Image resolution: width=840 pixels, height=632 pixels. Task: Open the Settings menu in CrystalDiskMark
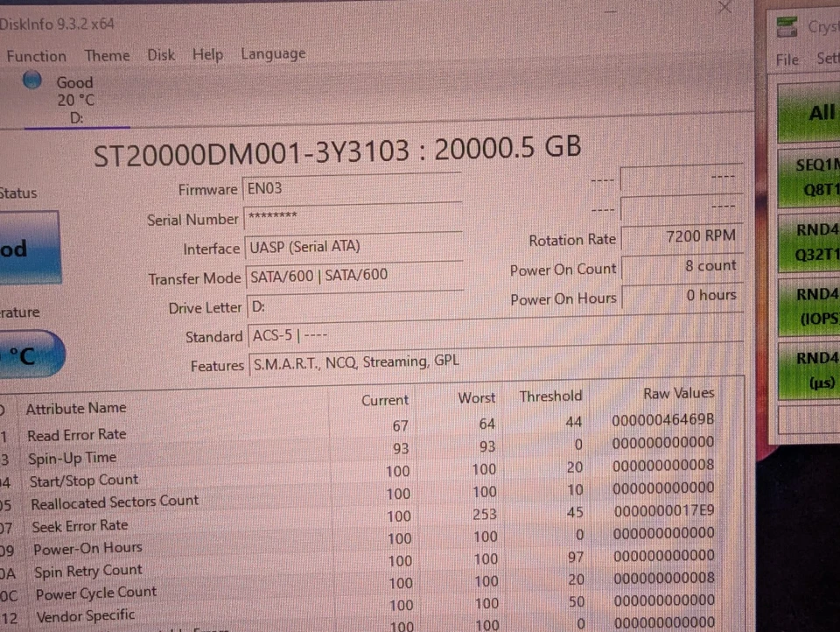(828, 58)
